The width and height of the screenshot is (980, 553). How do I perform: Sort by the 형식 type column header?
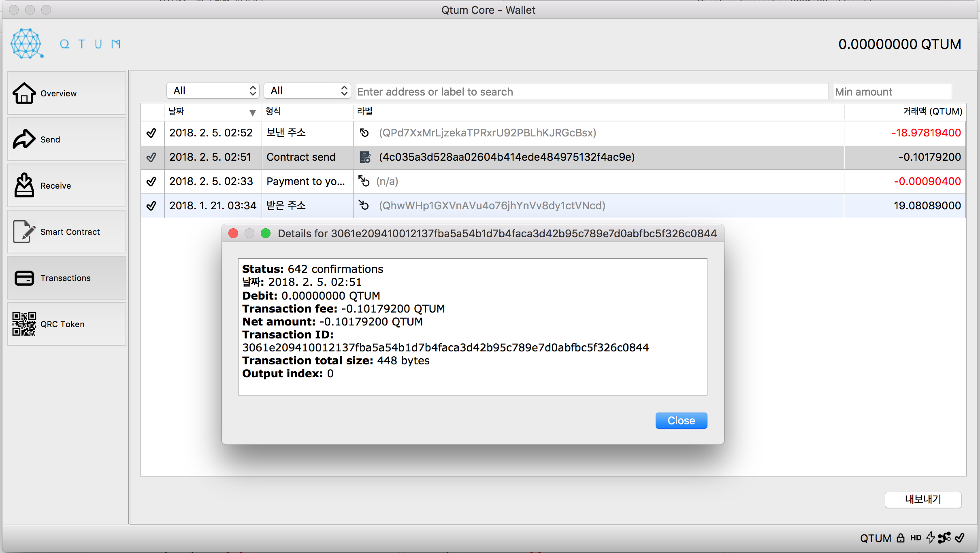click(x=308, y=112)
